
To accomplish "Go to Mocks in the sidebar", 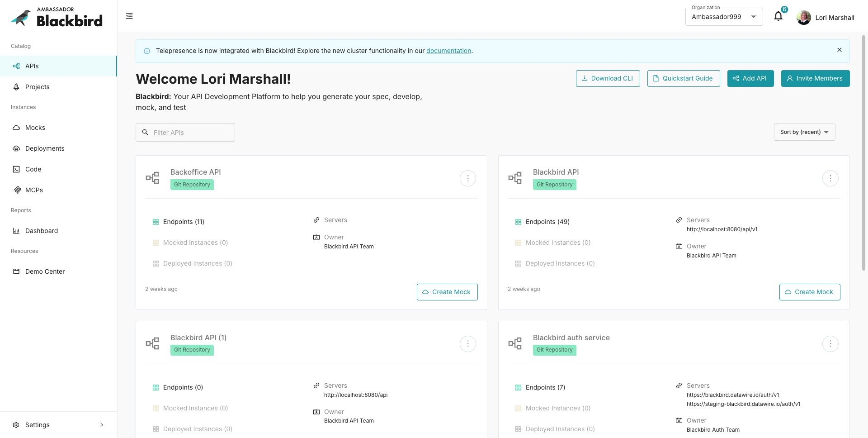I will tap(58, 128).
